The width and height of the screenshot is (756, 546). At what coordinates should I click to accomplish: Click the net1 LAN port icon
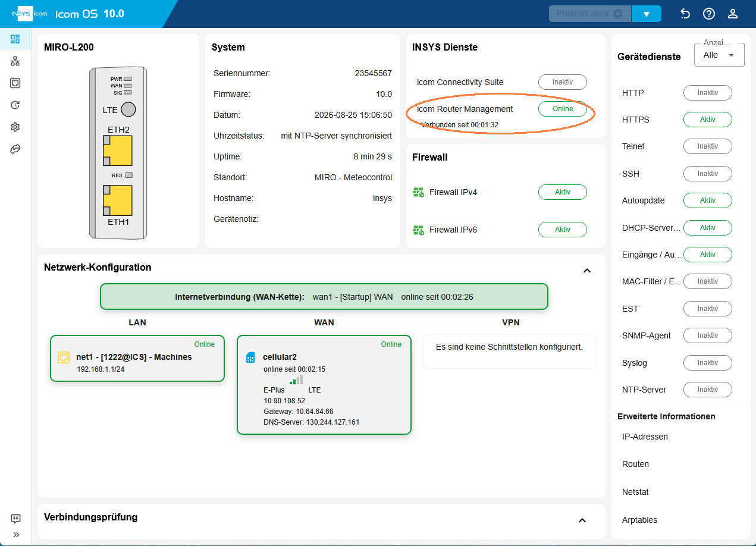click(x=64, y=357)
